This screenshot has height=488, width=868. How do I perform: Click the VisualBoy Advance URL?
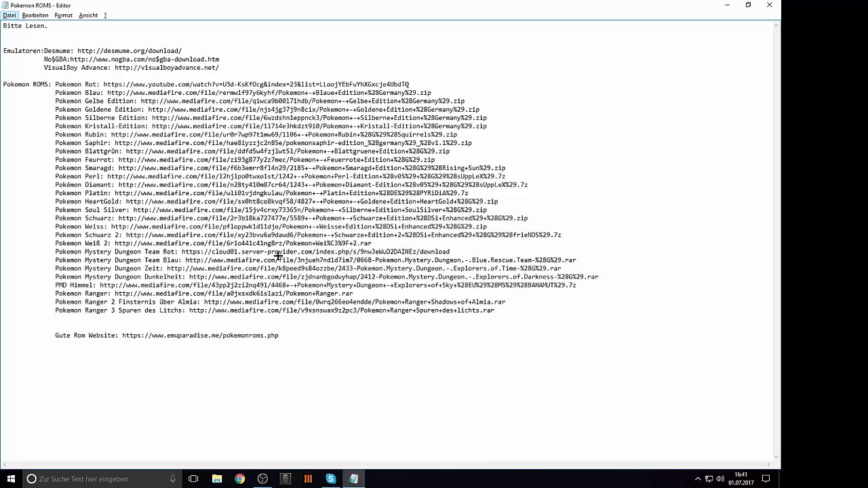coord(167,68)
